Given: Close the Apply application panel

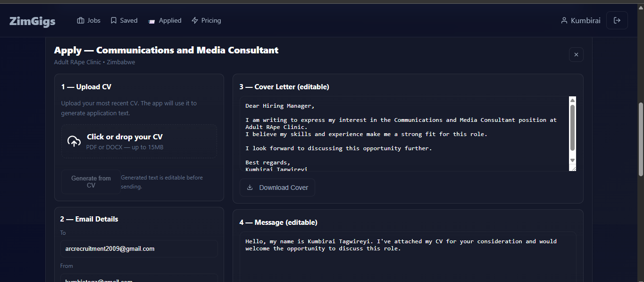Looking at the screenshot, I should [576, 54].
